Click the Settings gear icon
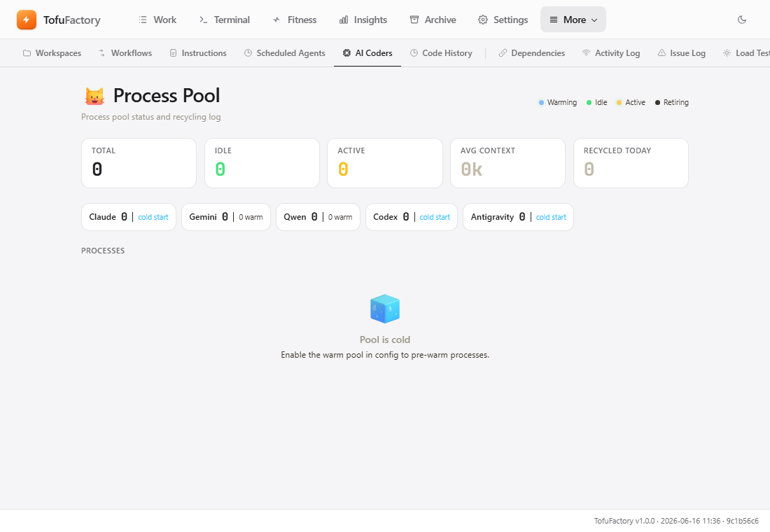This screenshot has height=532, width=770. (x=483, y=20)
